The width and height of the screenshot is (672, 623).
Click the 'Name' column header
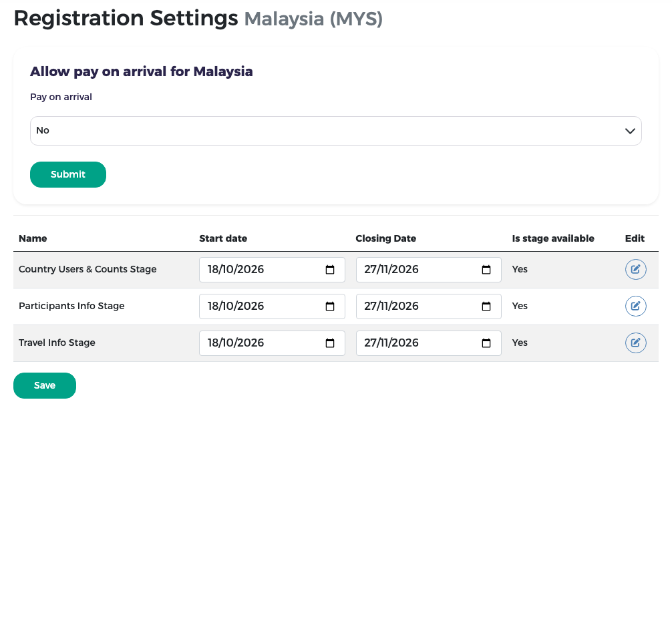(33, 238)
